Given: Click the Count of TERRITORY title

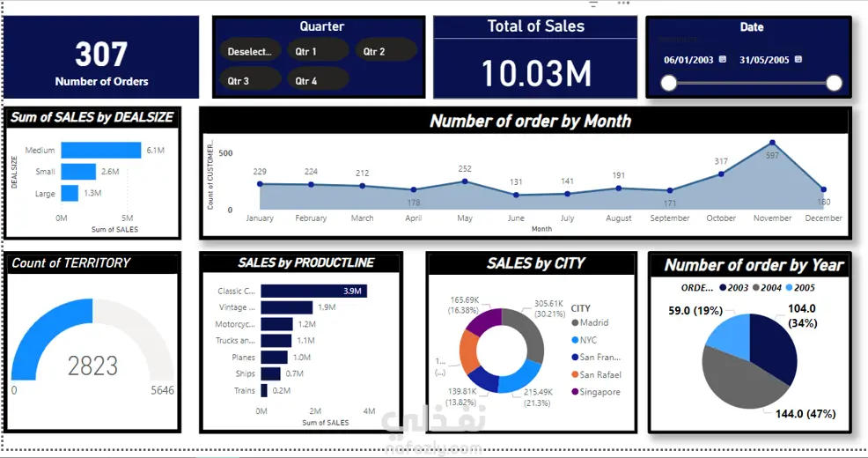Looking at the screenshot, I should 70,262.
